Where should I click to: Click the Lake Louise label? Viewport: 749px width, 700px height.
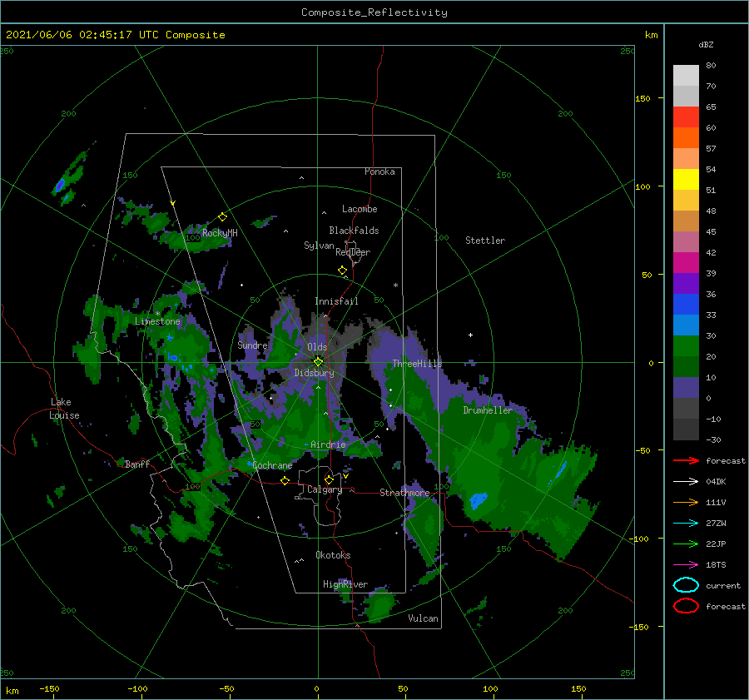coord(65,409)
